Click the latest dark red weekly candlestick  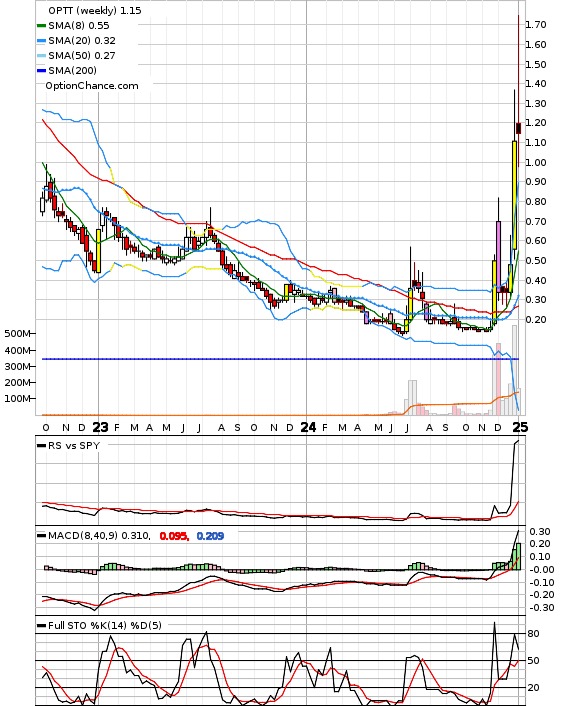coord(519,128)
